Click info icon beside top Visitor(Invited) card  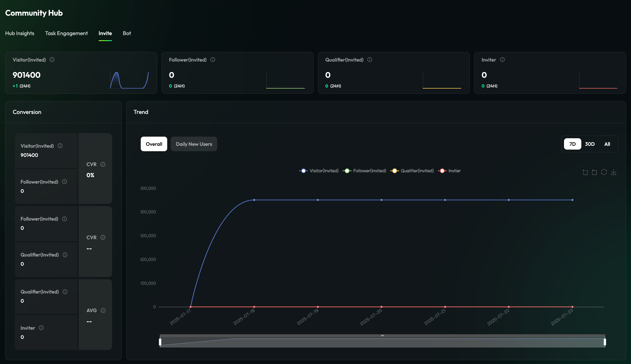pyautogui.click(x=52, y=60)
